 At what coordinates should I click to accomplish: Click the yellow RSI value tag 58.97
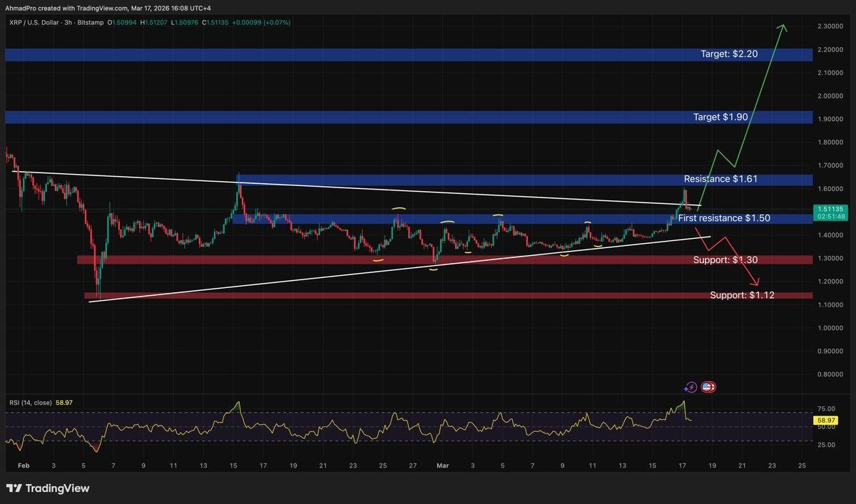click(x=826, y=421)
